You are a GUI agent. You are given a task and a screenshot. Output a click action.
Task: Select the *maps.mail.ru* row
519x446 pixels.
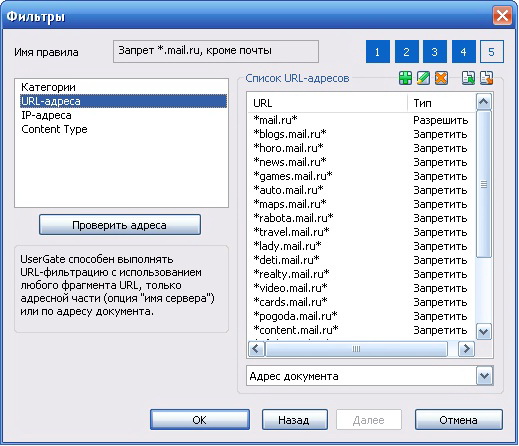(x=362, y=204)
